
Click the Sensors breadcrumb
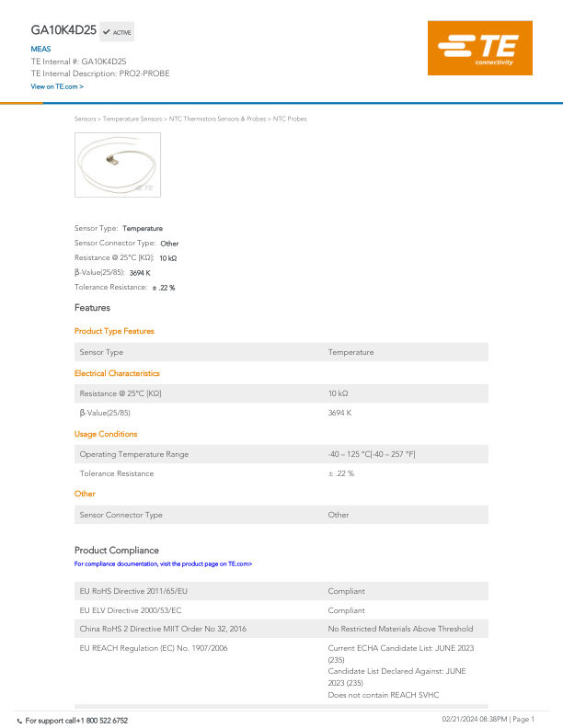85,119
